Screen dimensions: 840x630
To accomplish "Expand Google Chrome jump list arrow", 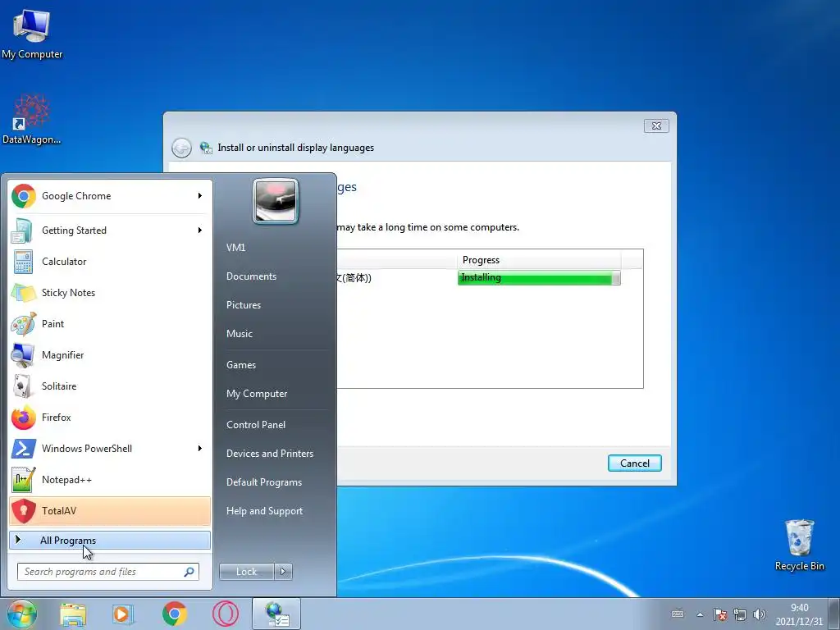I will coord(200,196).
